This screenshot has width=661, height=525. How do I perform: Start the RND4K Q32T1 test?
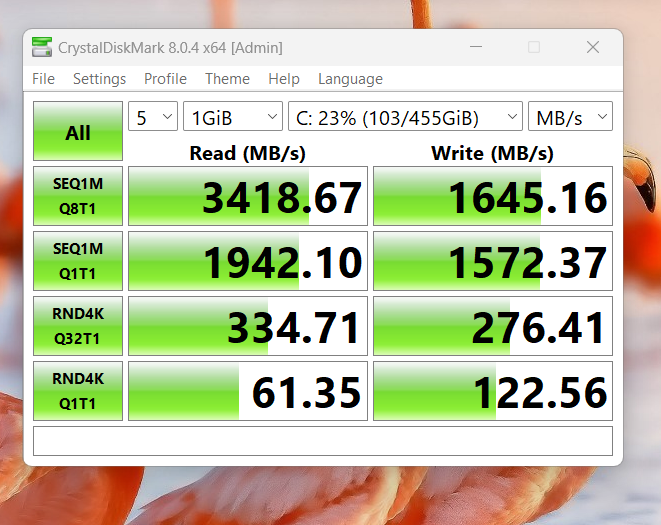click(x=78, y=326)
